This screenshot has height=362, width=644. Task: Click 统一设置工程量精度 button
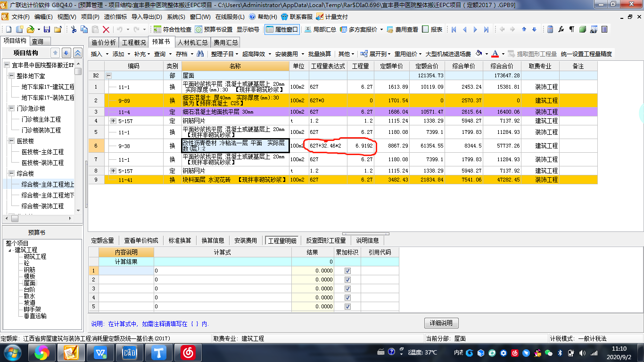click(586, 54)
